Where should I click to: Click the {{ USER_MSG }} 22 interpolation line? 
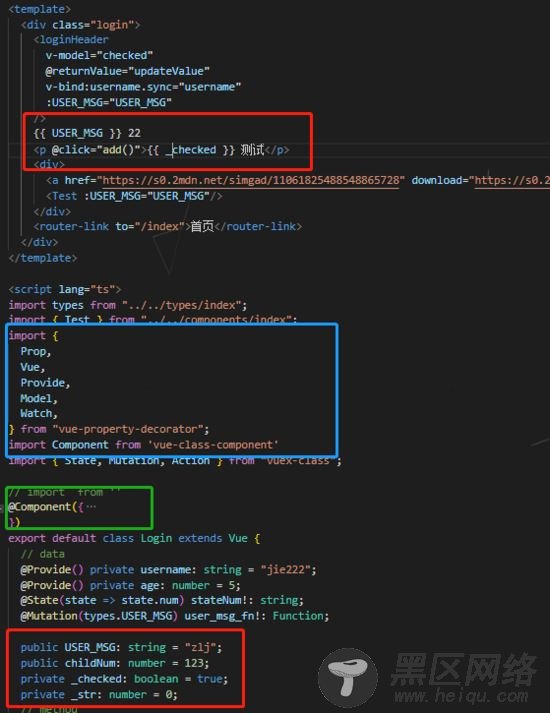click(87, 133)
